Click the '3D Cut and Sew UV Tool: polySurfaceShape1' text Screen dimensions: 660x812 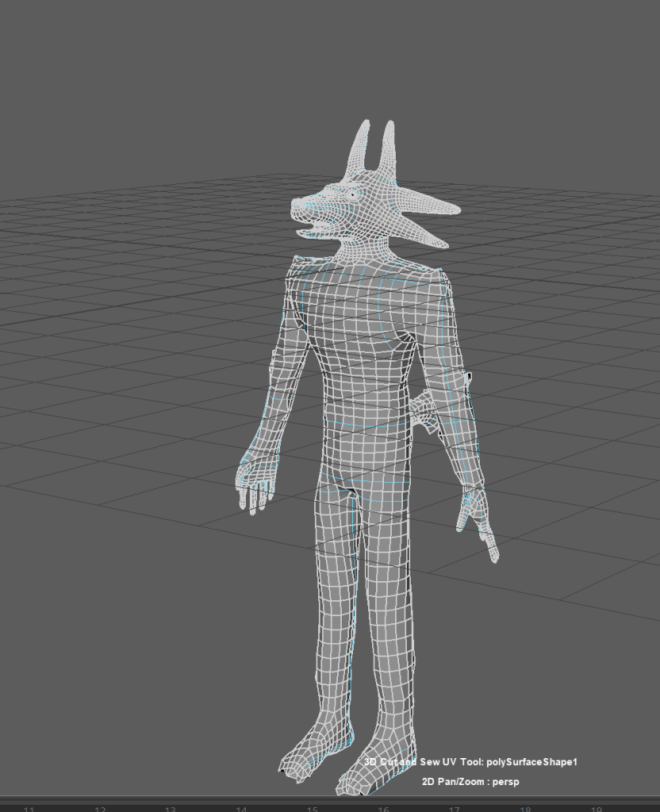click(470, 762)
